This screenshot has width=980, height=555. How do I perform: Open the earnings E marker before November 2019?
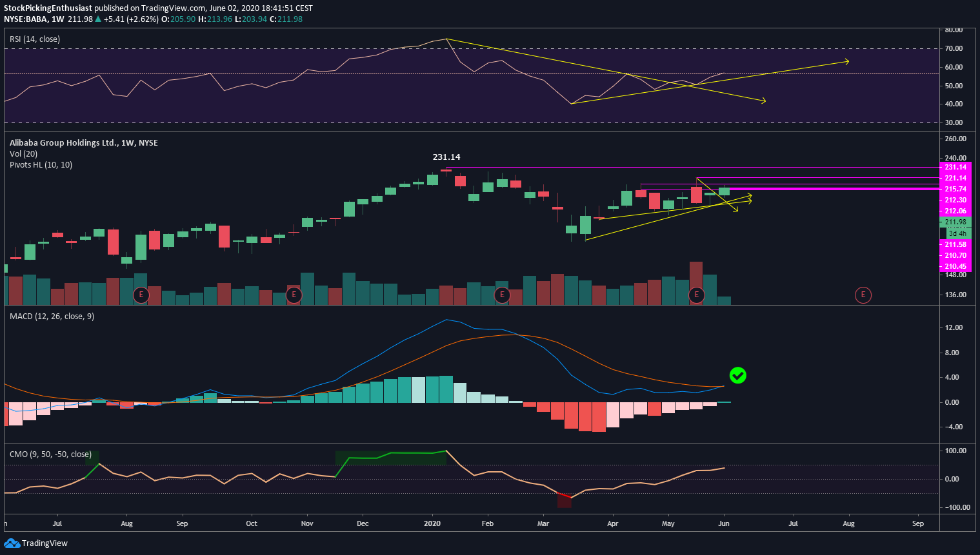294,295
